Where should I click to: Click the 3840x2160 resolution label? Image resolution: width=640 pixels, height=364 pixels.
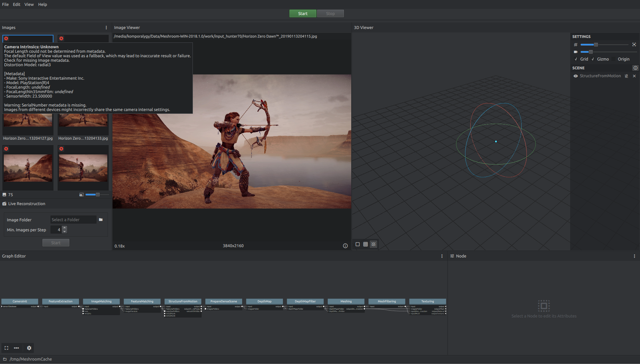[233, 246]
